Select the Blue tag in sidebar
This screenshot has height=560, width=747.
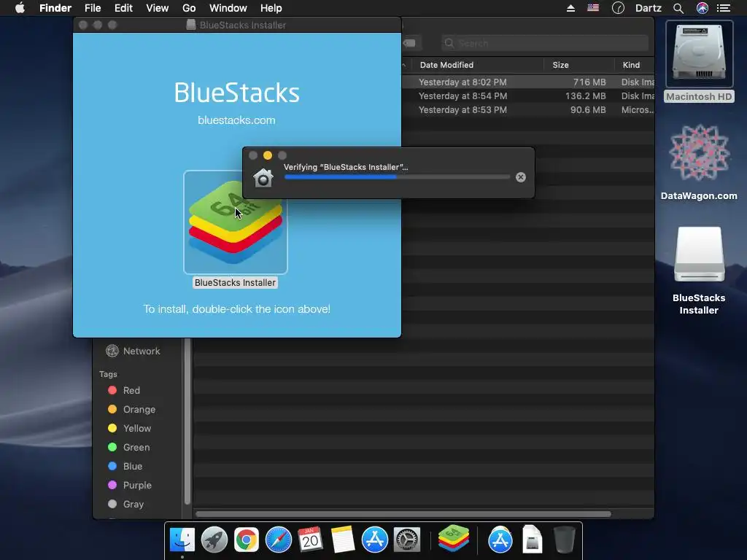(125, 466)
